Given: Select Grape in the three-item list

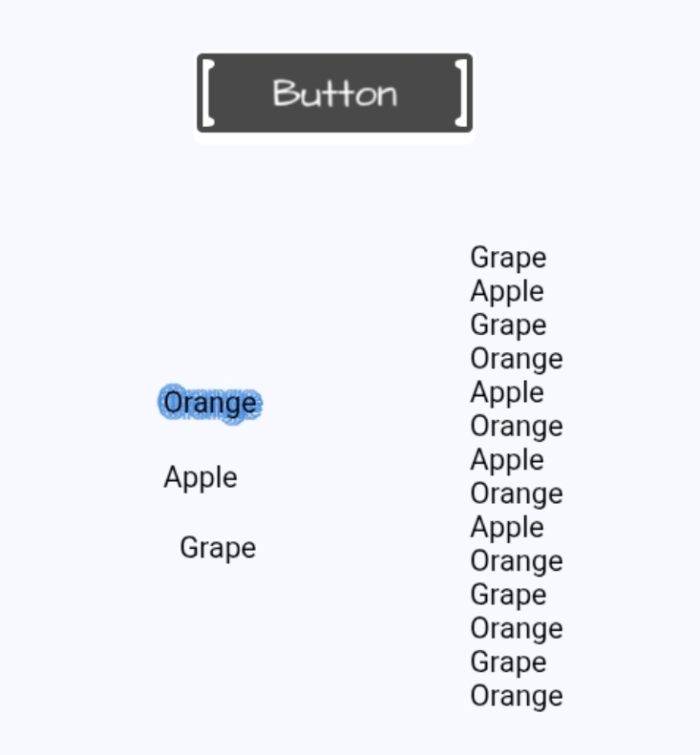Looking at the screenshot, I should tap(218, 548).
